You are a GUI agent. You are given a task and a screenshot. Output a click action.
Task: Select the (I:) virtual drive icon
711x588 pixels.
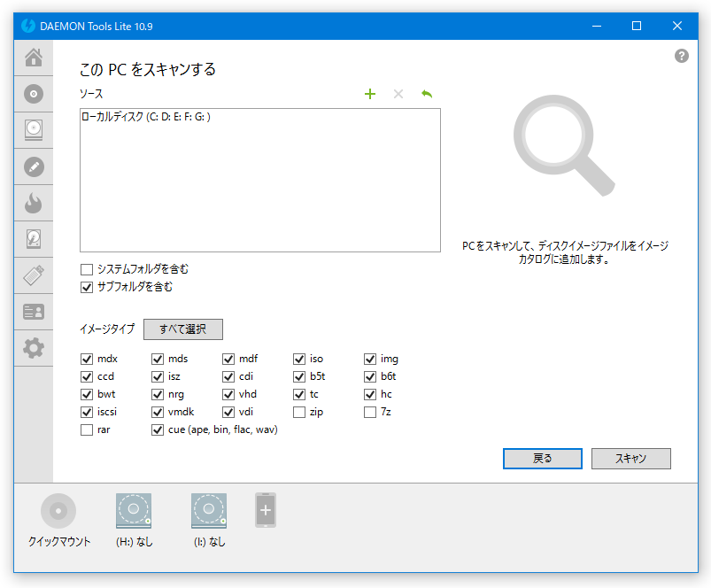[209, 511]
